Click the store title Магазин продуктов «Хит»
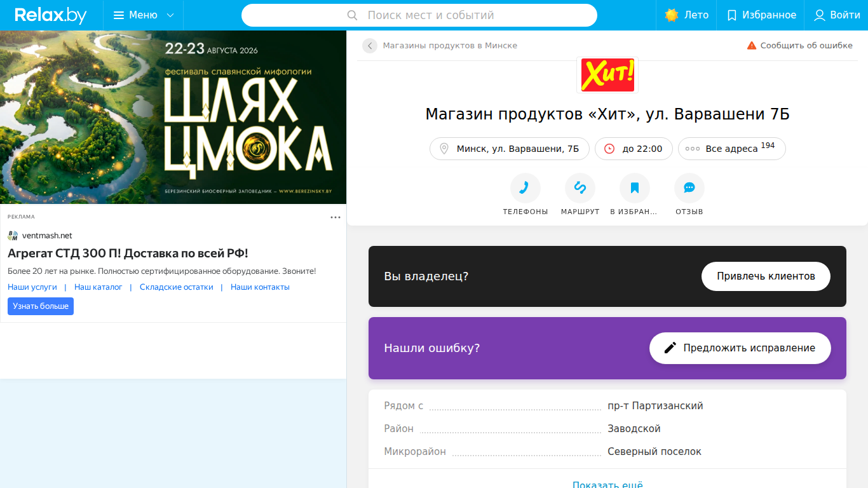Viewport: 868px width, 488px height. point(607,114)
